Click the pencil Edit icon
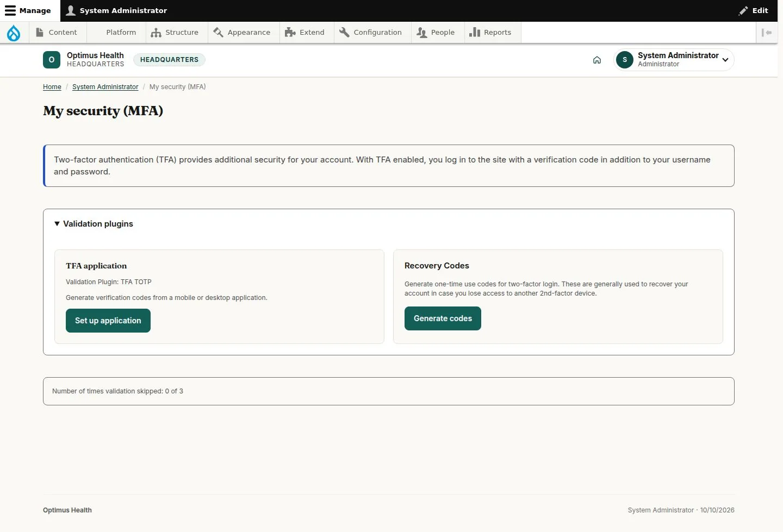Image resolution: width=783 pixels, height=532 pixels. pos(743,10)
